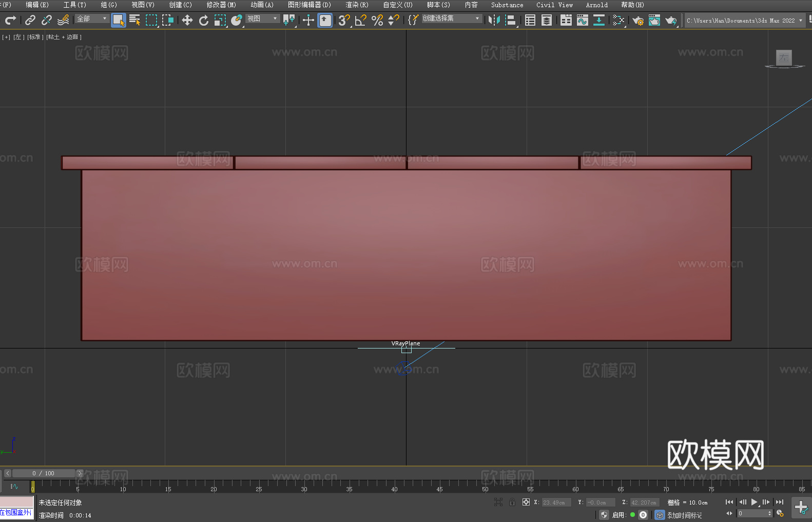The width and height of the screenshot is (812, 522).
Task: Click the 0 / 100 time slider
Action: click(44, 473)
